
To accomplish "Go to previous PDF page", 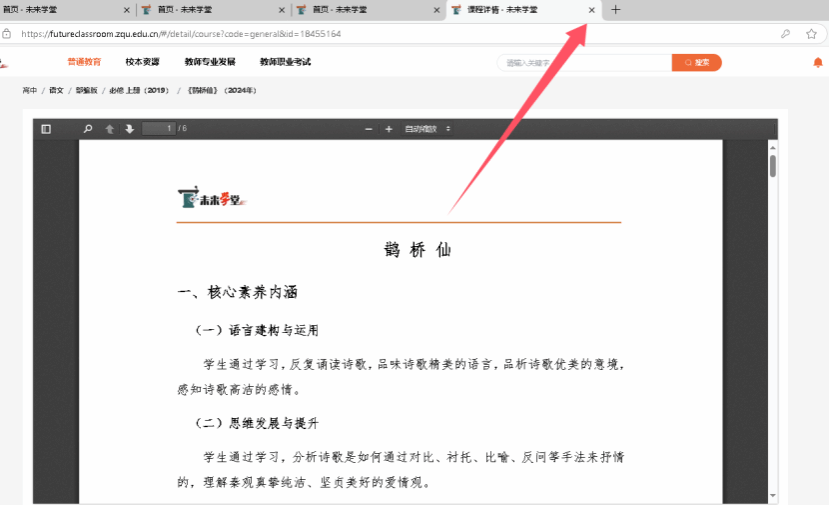I will [x=110, y=129].
